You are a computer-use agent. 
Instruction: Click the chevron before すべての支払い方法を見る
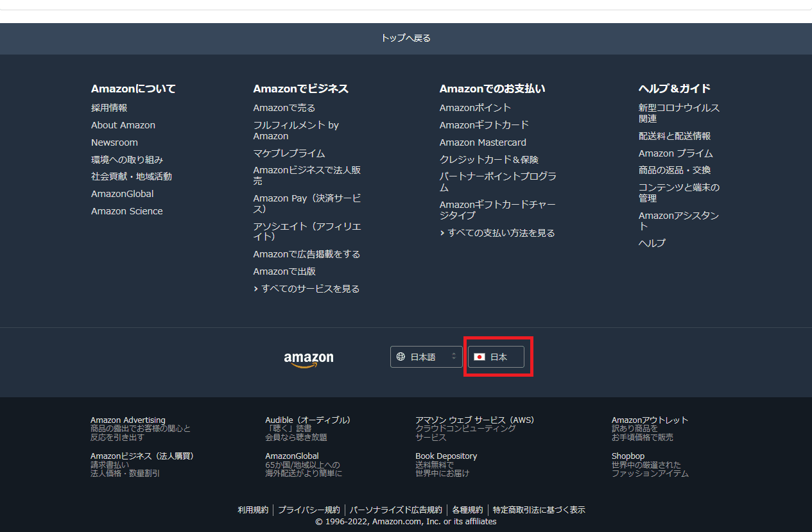click(442, 233)
